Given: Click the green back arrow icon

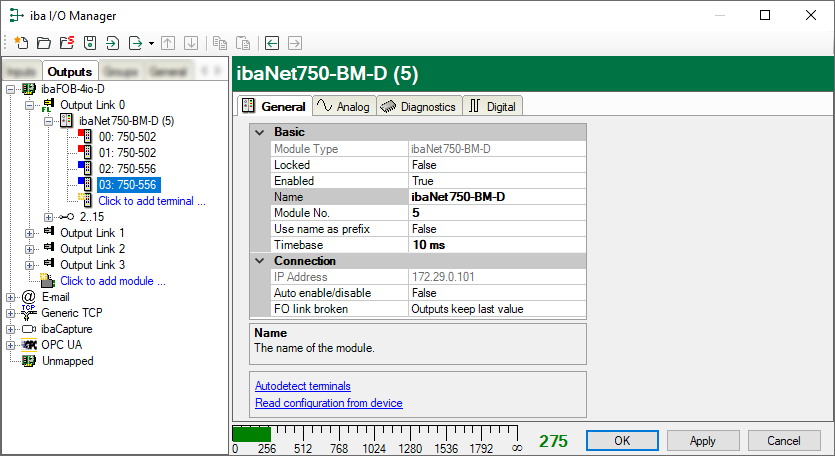Looking at the screenshot, I should pos(272,43).
